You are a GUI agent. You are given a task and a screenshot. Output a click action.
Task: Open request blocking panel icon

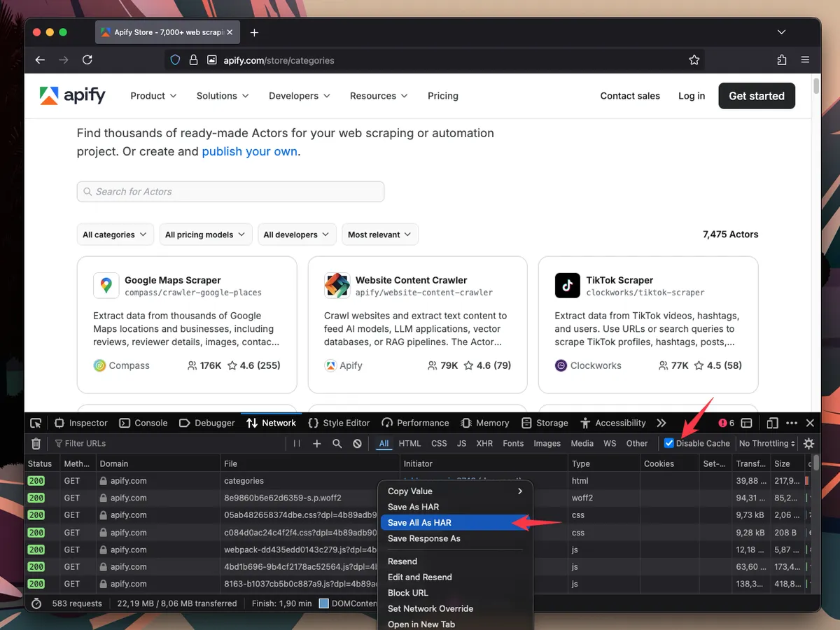pyautogui.click(x=357, y=443)
